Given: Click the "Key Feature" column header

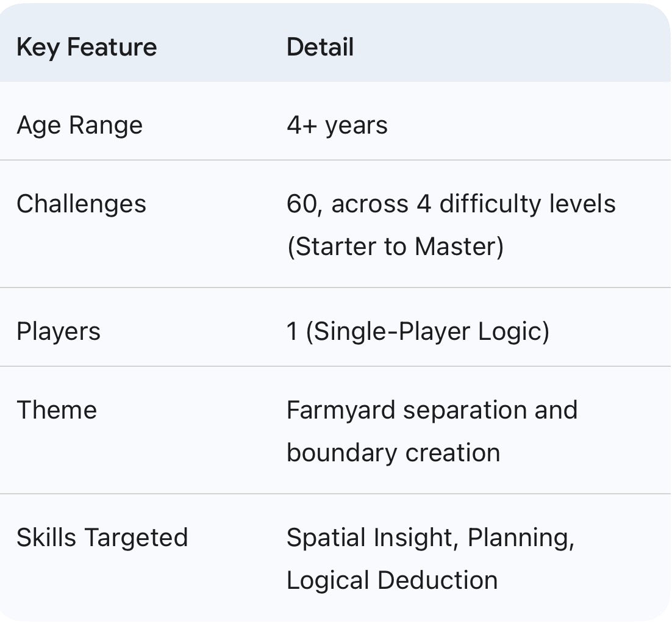Looking at the screenshot, I should tap(87, 48).
